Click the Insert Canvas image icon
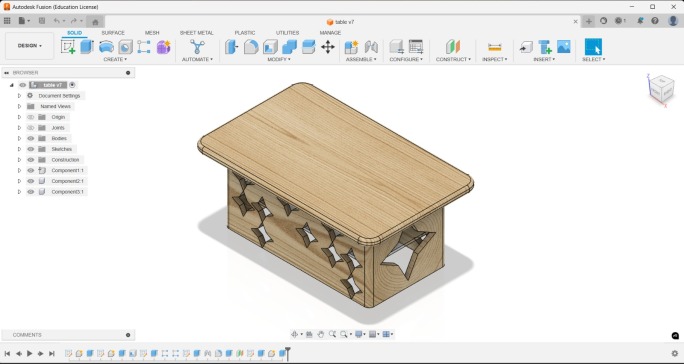Screen dimensions: 684x364 tap(564, 47)
